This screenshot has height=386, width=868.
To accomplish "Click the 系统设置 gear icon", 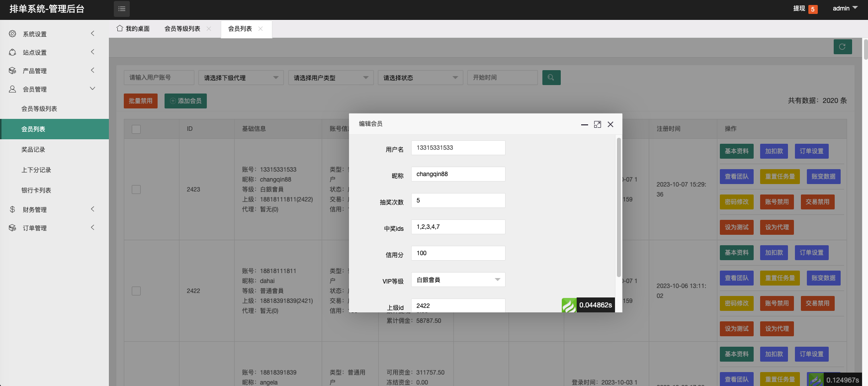I will [12, 34].
